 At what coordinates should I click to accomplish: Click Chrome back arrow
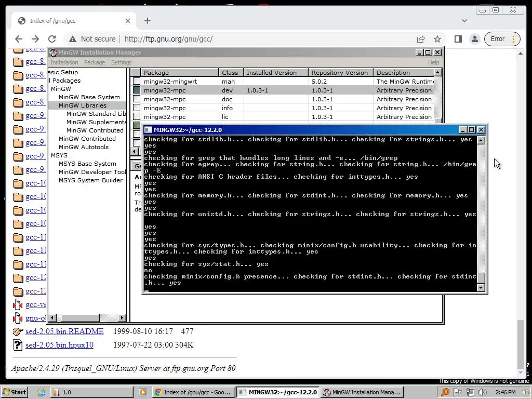pos(19,39)
